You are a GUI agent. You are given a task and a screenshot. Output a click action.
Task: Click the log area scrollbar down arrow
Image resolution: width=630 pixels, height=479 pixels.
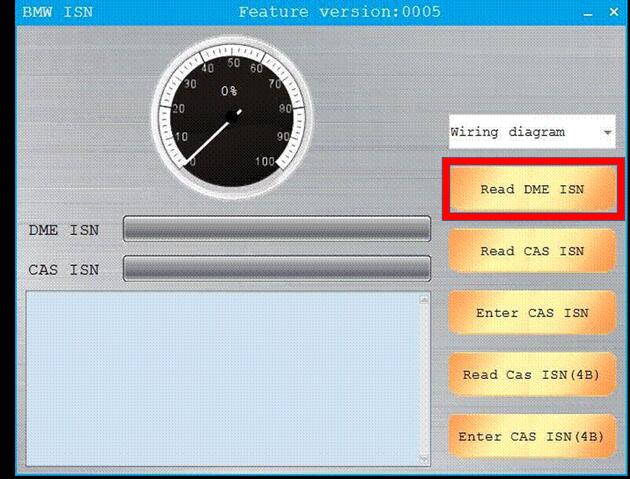424,459
